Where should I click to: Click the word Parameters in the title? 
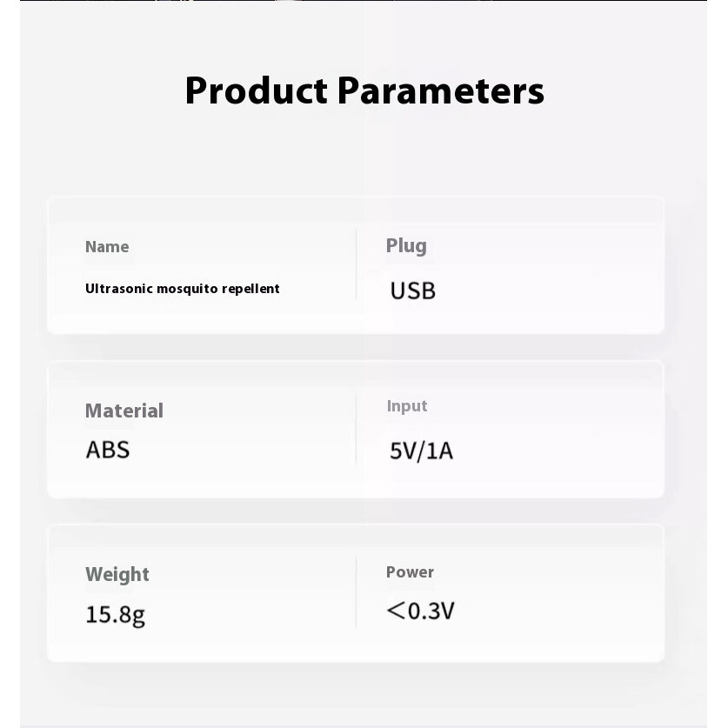441,91
